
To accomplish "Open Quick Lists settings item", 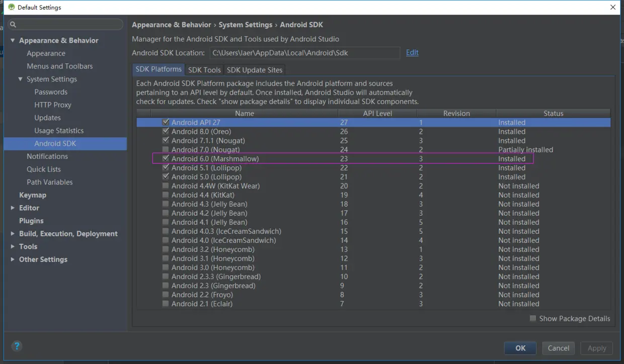I will click(44, 169).
